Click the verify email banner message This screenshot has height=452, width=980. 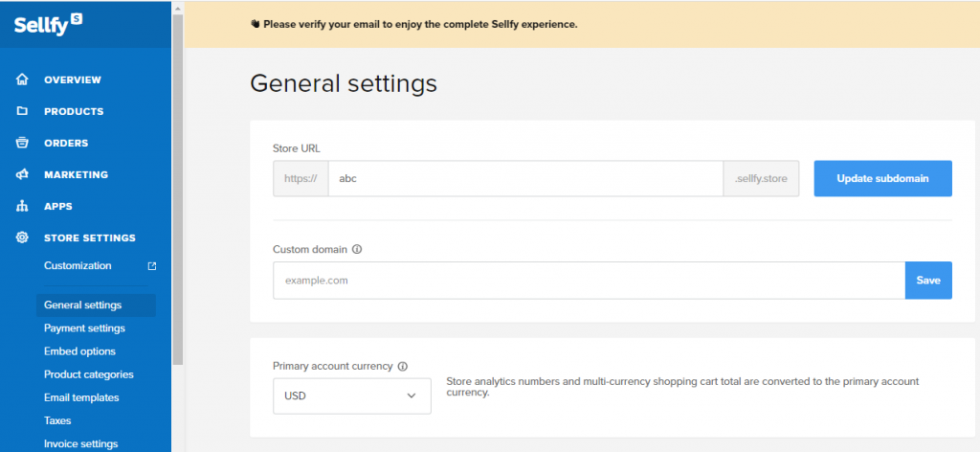413,24
